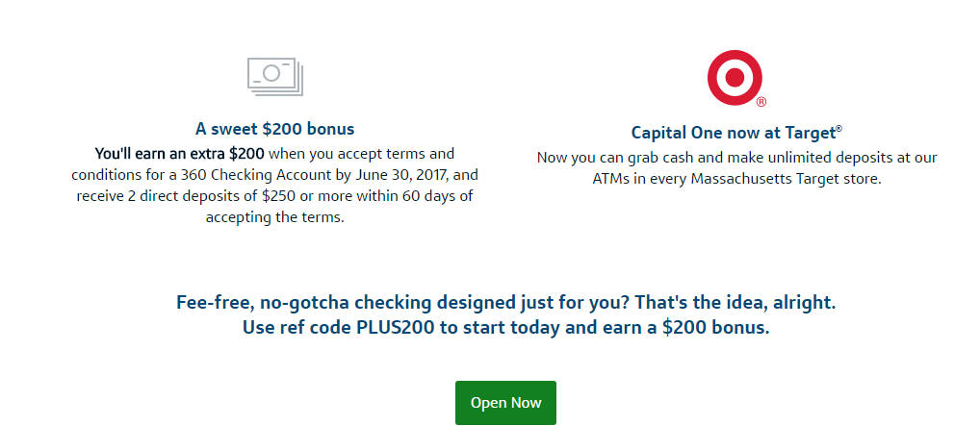
Task: Click the registered trademark symbol beside Target logo
Action: (761, 103)
